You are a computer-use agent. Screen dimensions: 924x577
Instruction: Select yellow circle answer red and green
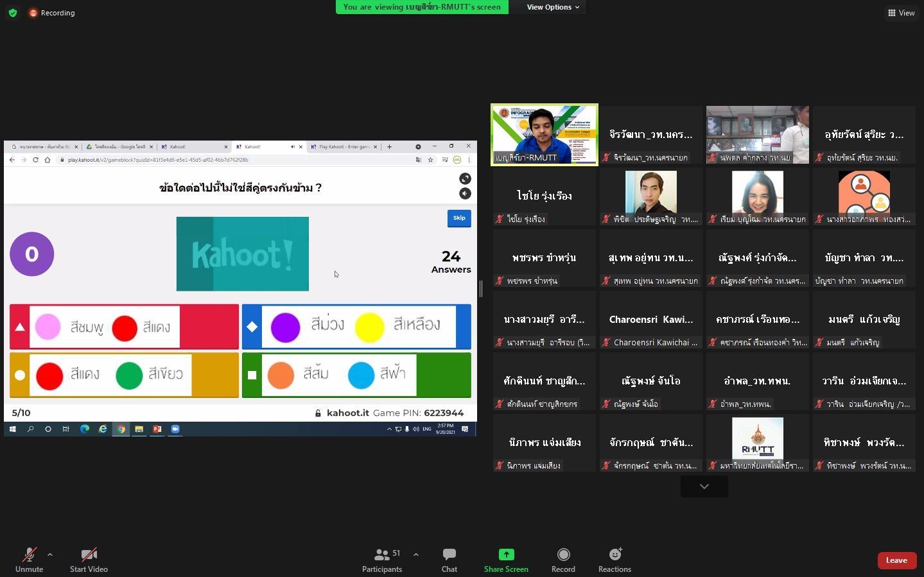point(124,375)
